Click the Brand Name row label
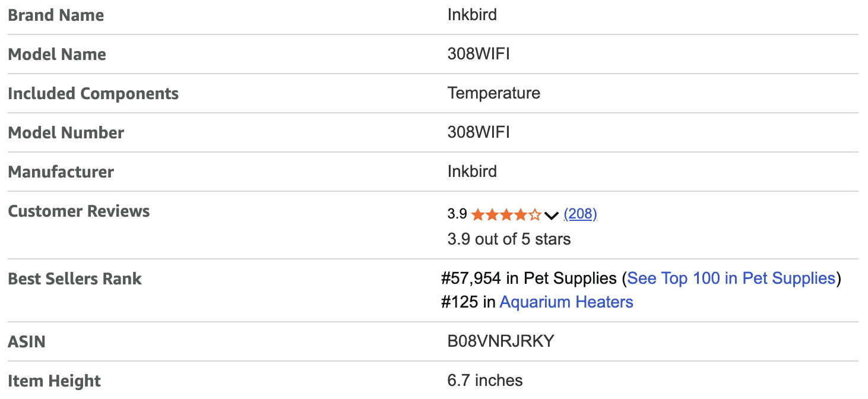868x399 pixels. [56, 15]
